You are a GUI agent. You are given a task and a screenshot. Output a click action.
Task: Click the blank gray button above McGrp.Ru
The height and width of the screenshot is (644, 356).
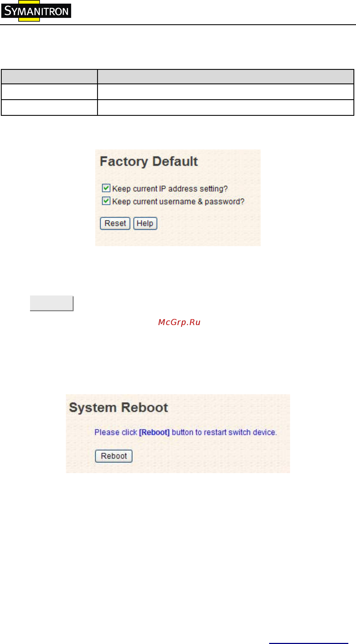[52, 303]
